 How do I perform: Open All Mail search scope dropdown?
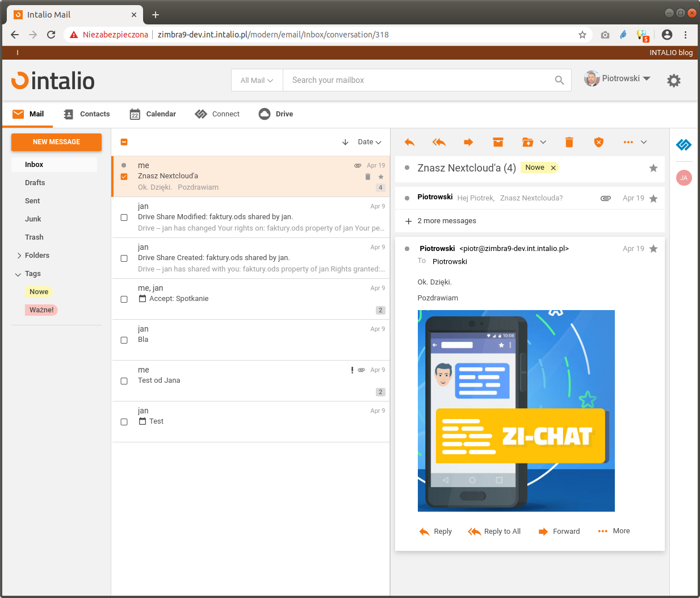257,80
